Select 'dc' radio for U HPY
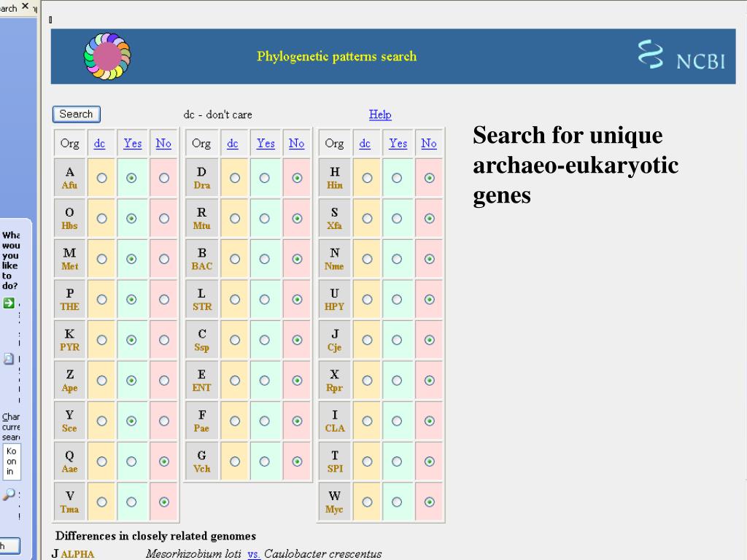Screen dimensions: 747x560 click(x=367, y=300)
